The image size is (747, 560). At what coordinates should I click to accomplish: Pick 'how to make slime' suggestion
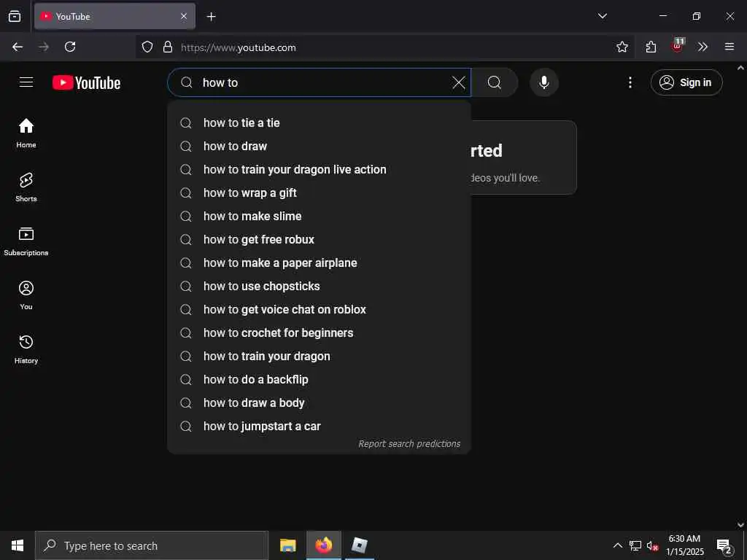point(320,216)
